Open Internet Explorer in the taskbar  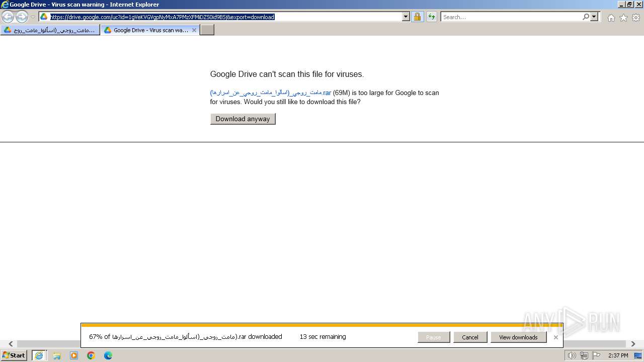(x=38, y=355)
